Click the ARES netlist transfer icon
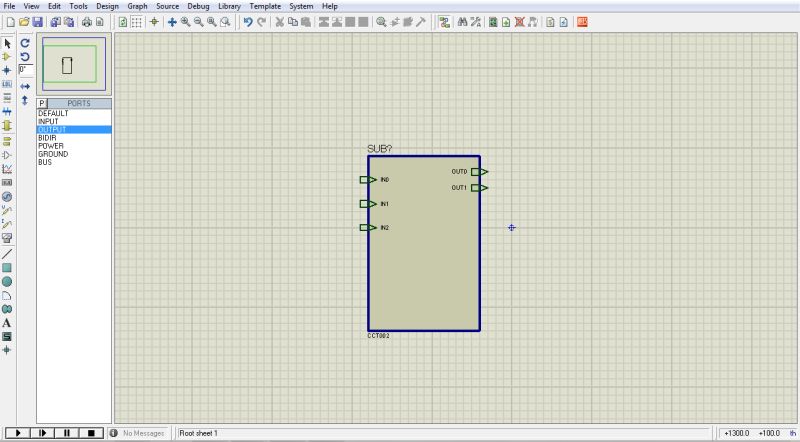The image size is (800, 442). pos(582,22)
